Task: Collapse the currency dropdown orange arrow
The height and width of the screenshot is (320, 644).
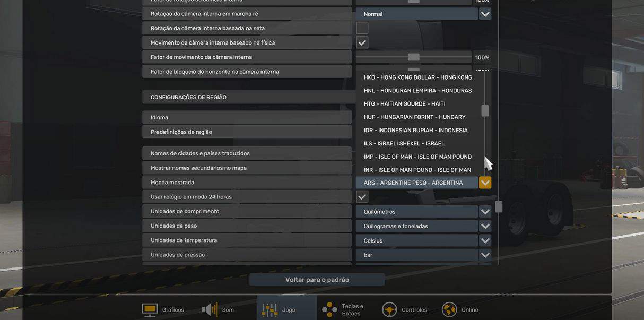Action: 485,183
